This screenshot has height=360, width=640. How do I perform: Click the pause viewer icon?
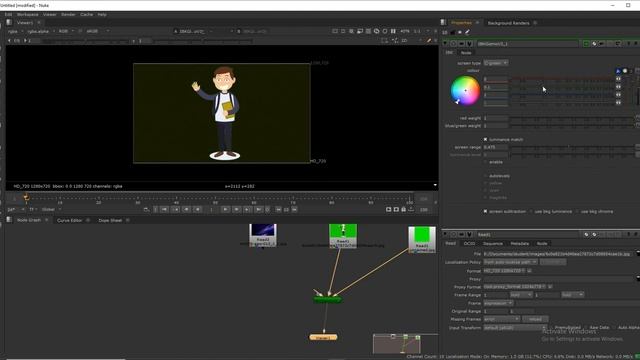coord(393,31)
